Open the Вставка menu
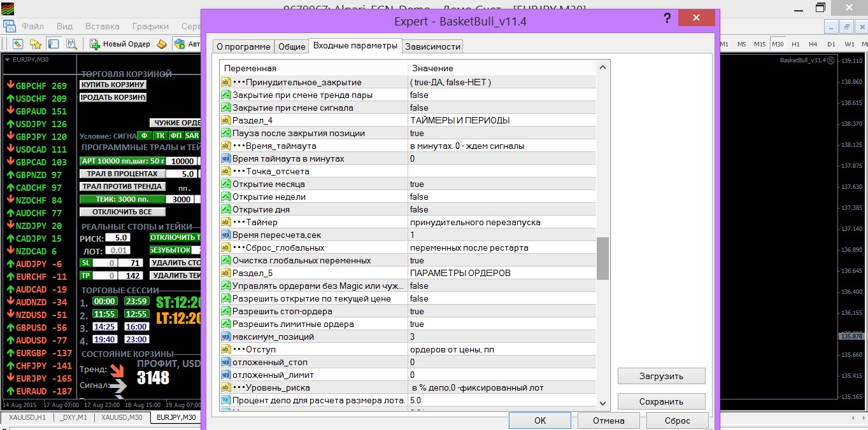The width and height of the screenshot is (868, 430). pyautogui.click(x=103, y=27)
